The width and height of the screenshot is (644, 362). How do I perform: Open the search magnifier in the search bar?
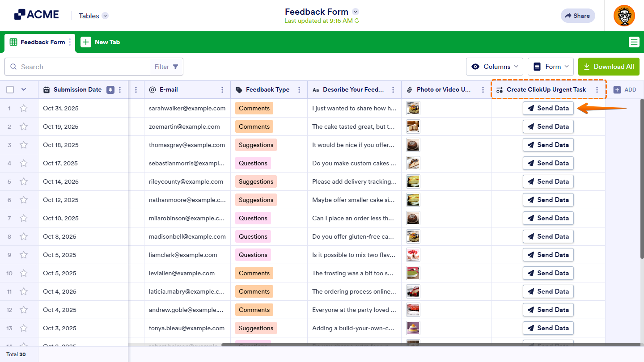pyautogui.click(x=13, y=66)
